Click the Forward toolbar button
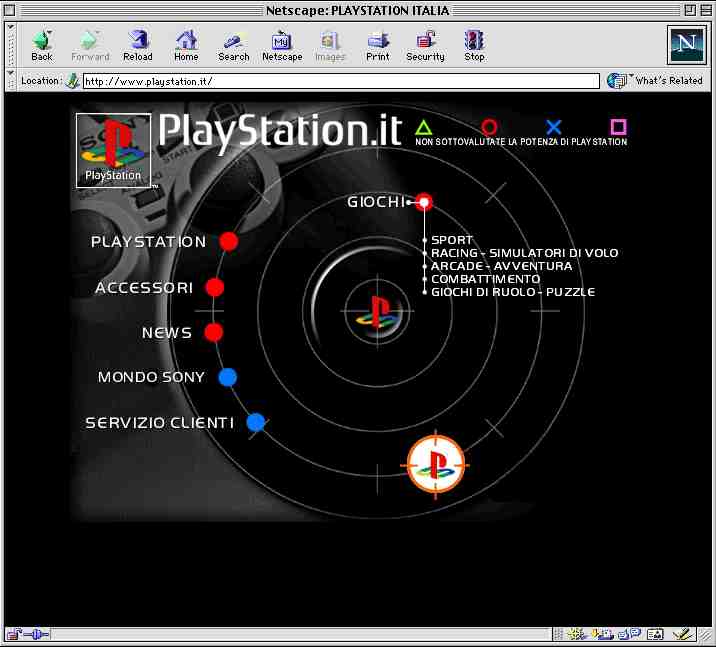Viewport: 716px width, 647px height. 90,46
